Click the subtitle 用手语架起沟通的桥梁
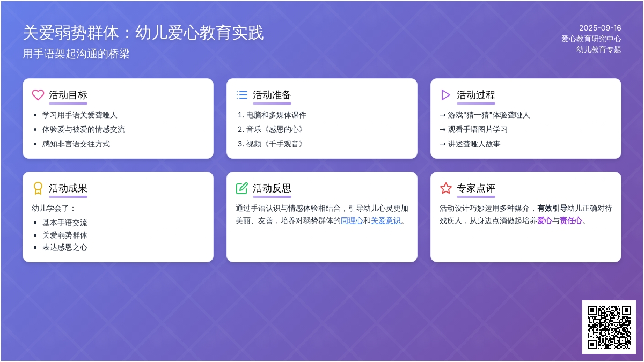Screen dimensions: 644x362 76,54
